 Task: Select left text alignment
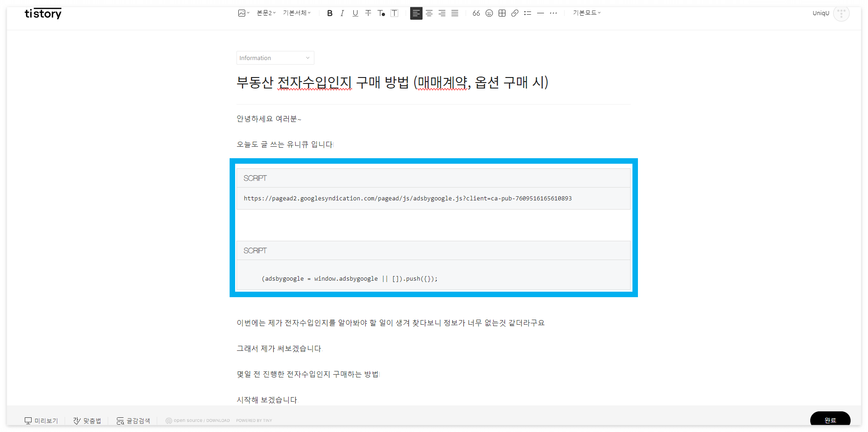tap(416, 13)
